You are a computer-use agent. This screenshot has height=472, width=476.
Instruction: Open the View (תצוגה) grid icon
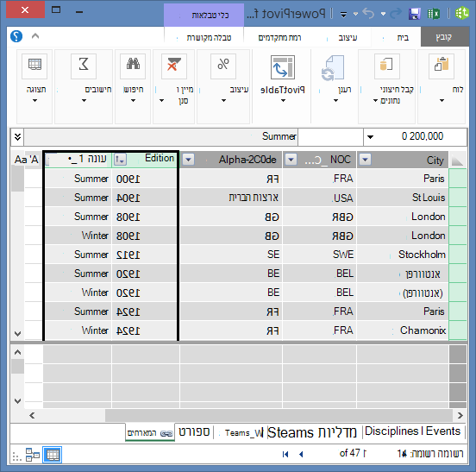pyautogui.click(x=34, y=66)
